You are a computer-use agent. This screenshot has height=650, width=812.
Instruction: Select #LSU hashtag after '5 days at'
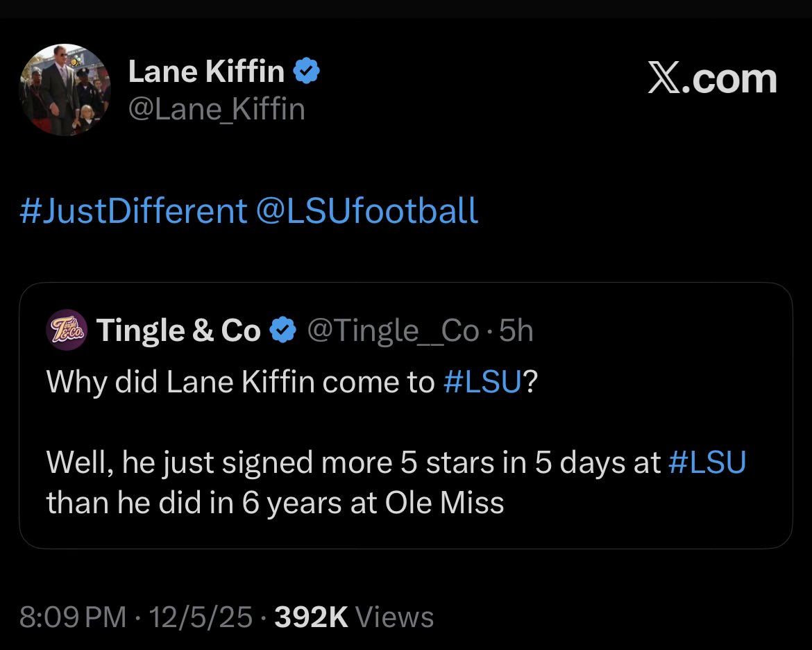[707, 462]
